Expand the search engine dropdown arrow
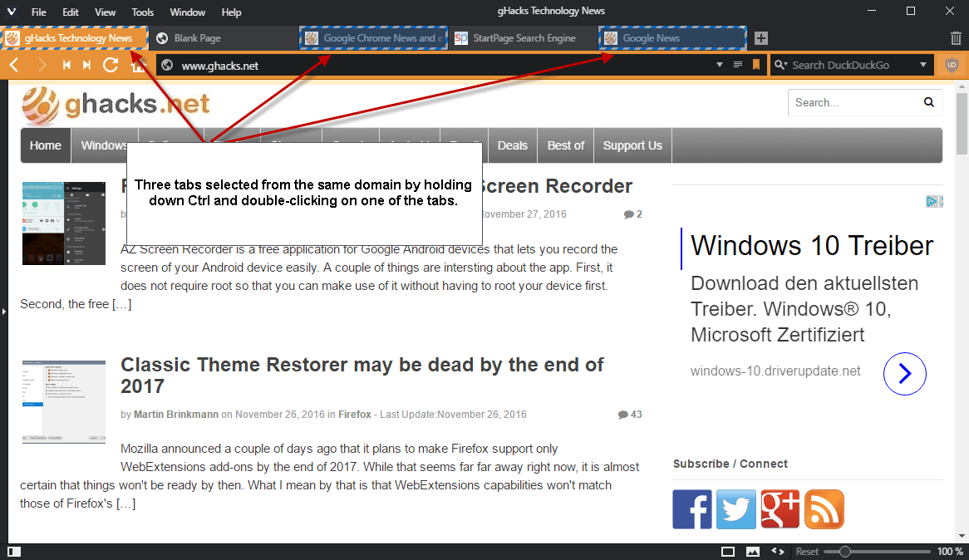This screenshot has height=560, width=969. pyautogui.click(x=923, y=65)
